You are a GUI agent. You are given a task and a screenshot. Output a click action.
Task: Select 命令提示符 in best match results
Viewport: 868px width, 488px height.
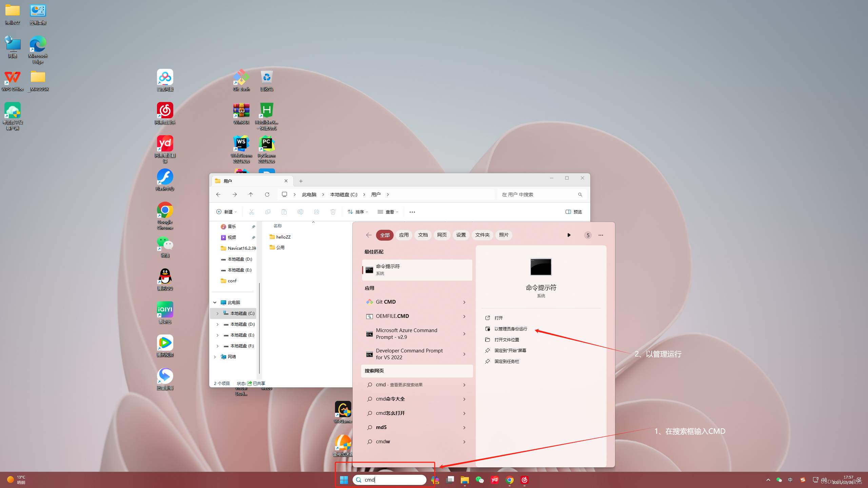[416, 269]
